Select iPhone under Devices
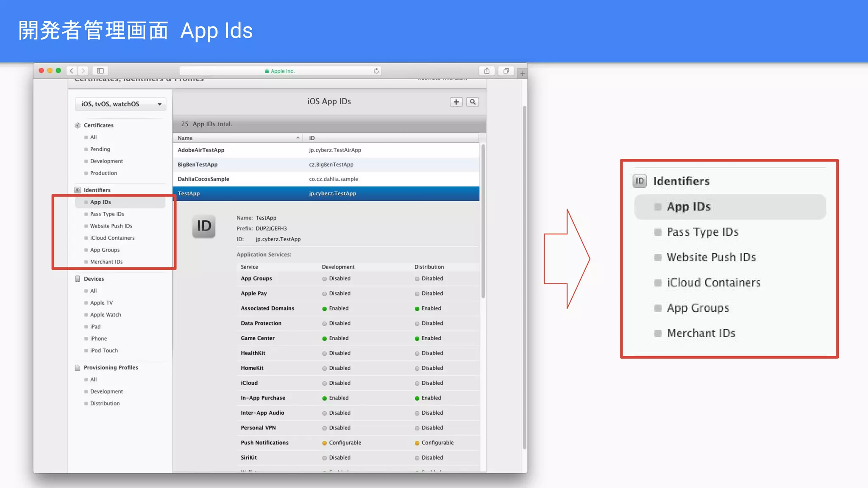 pos(98,338)
